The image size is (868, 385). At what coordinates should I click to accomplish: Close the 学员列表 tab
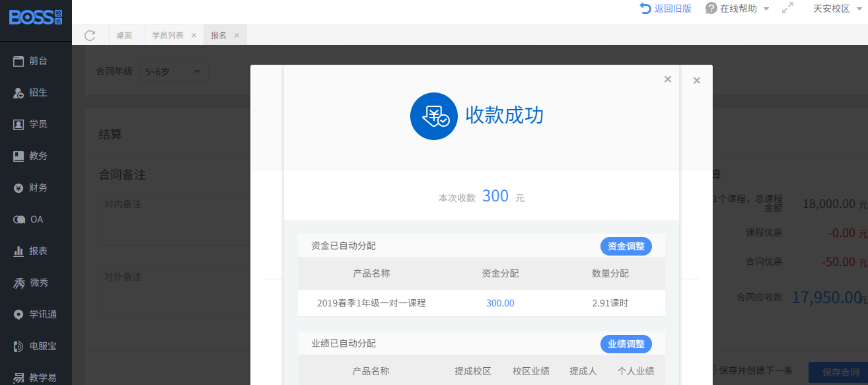[x=194, y=35]
